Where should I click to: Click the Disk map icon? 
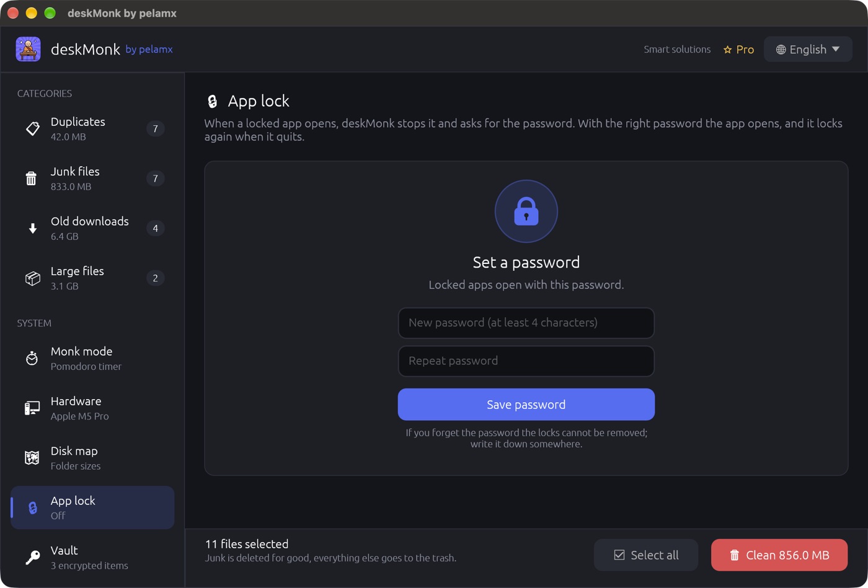(x=32, y=458)
